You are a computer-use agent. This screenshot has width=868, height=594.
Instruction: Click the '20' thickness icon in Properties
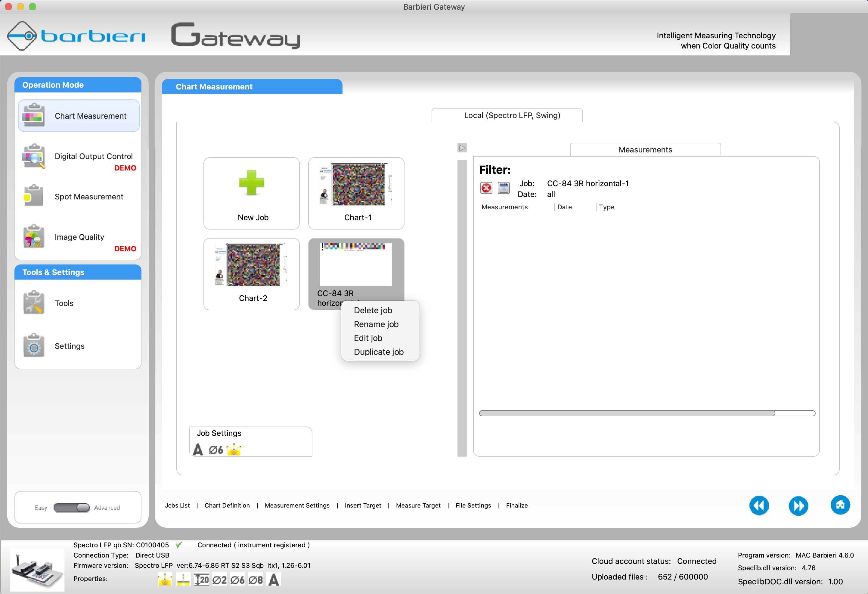tap(201, 580)
